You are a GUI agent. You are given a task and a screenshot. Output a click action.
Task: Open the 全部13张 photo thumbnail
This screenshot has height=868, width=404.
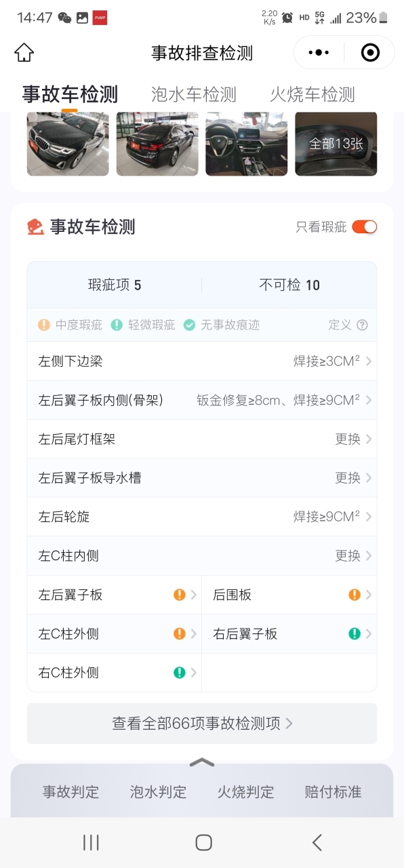336,144
